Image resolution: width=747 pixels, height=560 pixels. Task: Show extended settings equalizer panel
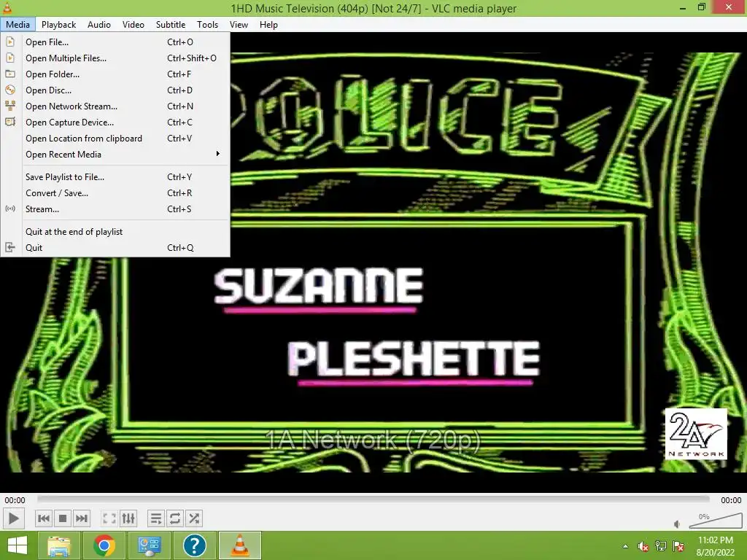point(128,518)
